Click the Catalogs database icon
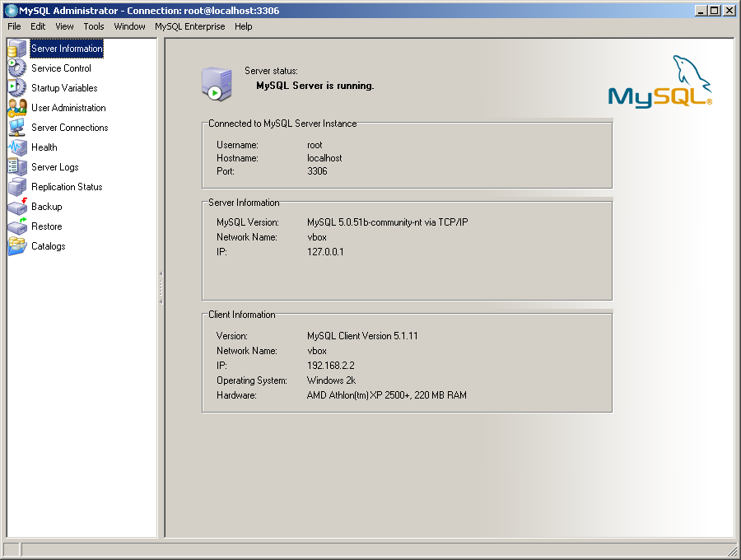Screen dimensions: 741x560 (x=17, y=246)
